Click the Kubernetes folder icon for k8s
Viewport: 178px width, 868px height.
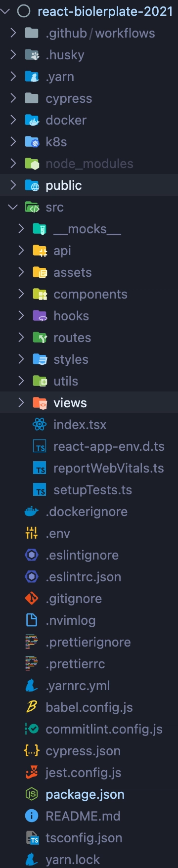tap(32, 142)
